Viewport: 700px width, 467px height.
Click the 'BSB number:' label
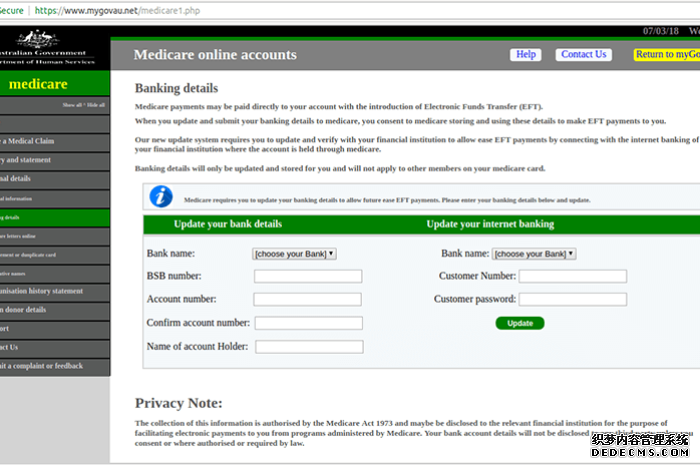[174, 276]
